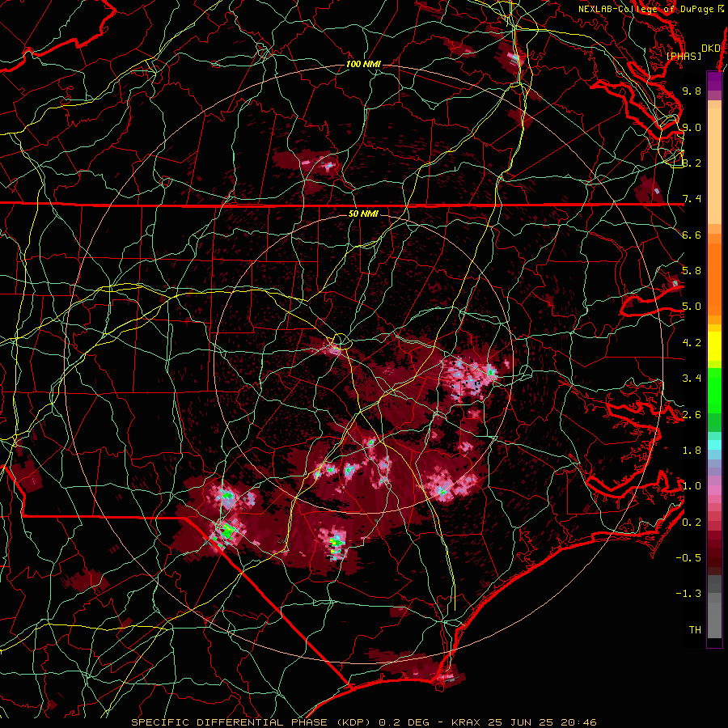Click the 50 NMI range ring label
This screenshot has height=728, width=728.
pos(363,214)
